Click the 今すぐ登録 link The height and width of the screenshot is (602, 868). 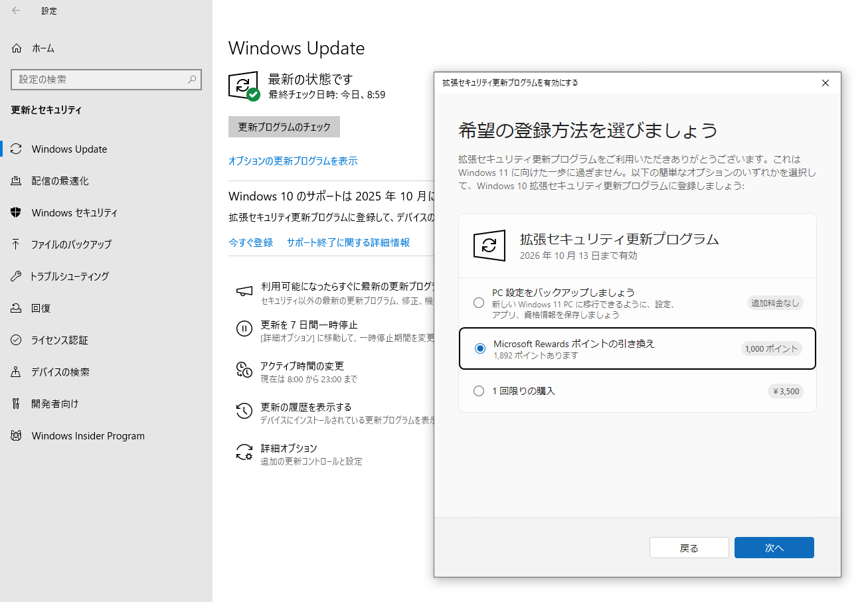(250, 243)
